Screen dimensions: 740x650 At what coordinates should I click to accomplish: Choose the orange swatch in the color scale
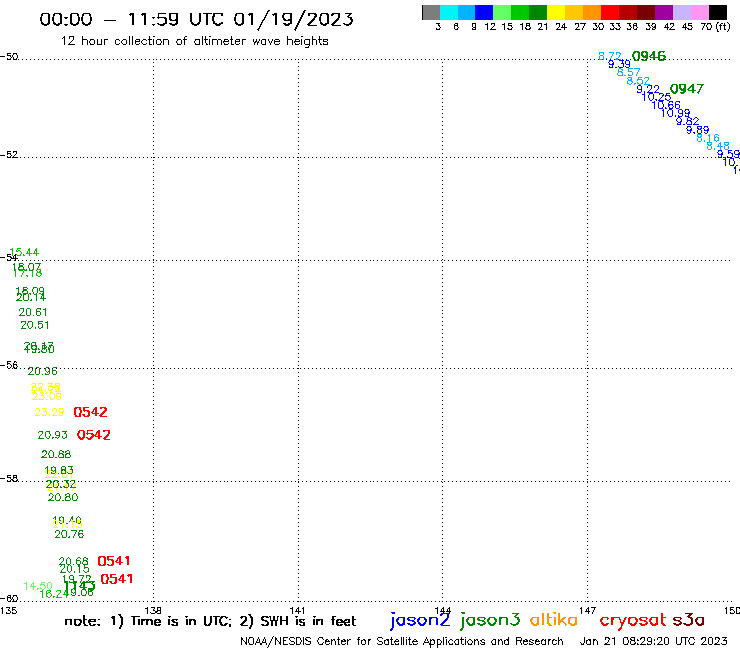(x=591, y=12)
